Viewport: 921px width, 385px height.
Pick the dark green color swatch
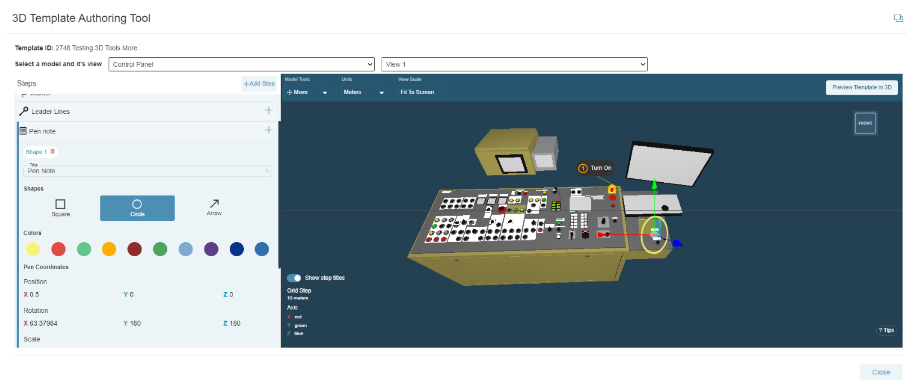pyautogui.click(x=160, y=249)
